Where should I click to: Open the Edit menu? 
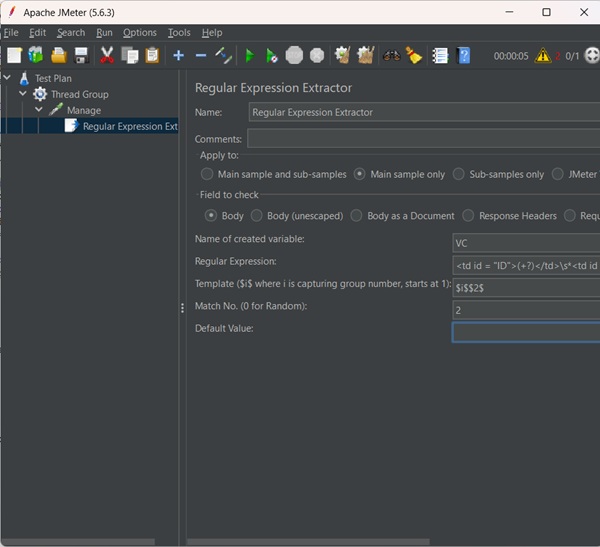(38, 33)
